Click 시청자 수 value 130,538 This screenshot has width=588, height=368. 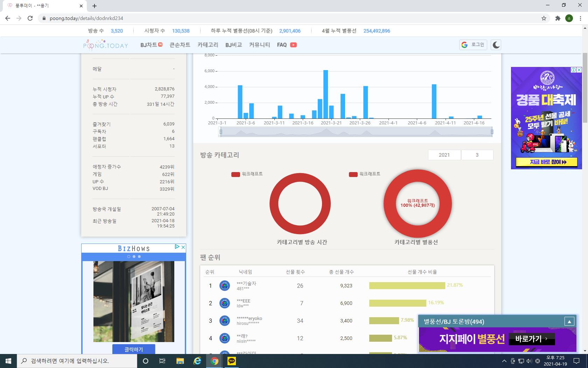(x=181, y=31)
